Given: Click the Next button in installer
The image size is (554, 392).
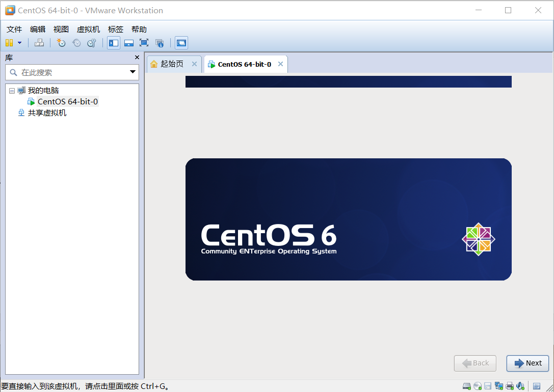Looking at the screenshot, I should coord(527,363).
